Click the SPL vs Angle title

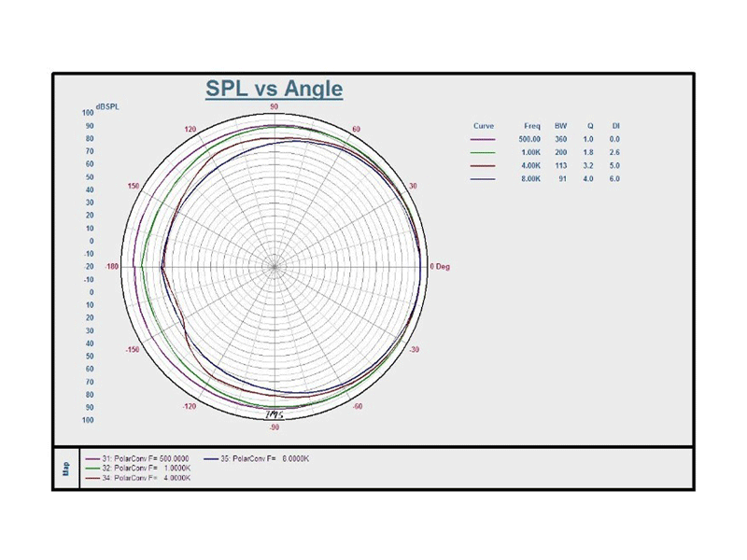point(274,90)
